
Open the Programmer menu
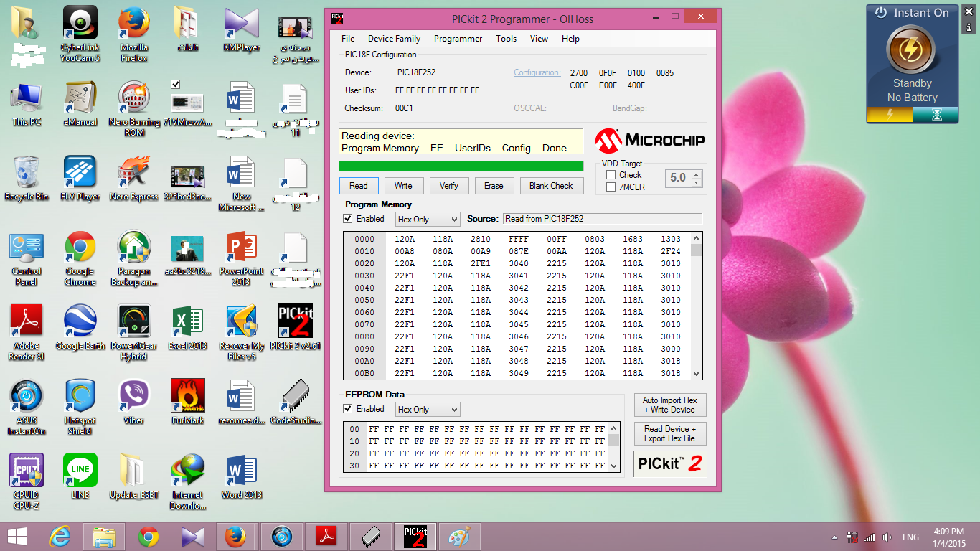458,39
